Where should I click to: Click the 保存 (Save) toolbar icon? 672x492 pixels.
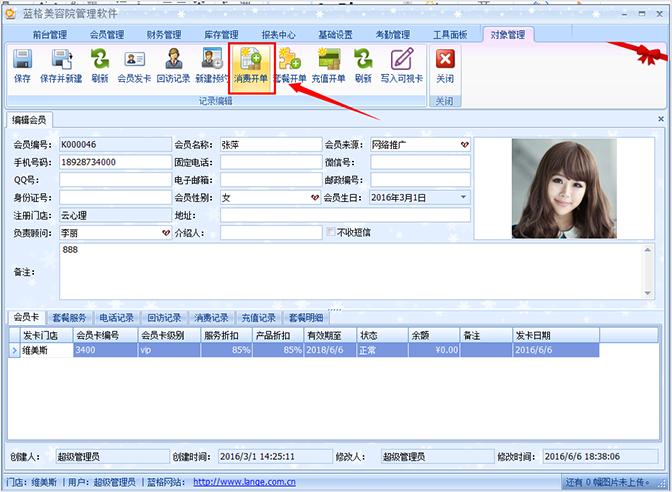[22, 66]
